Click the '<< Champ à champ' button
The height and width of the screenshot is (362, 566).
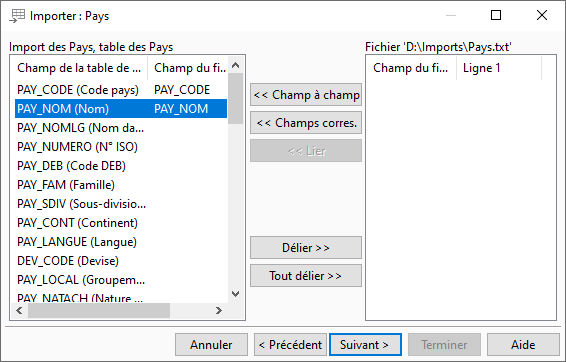pos(306,95)
